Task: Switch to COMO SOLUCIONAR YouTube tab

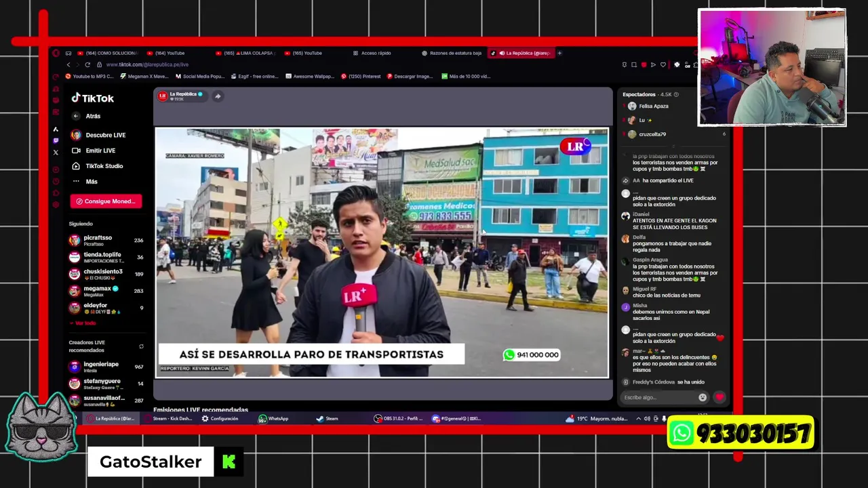Action: (108, 53)
